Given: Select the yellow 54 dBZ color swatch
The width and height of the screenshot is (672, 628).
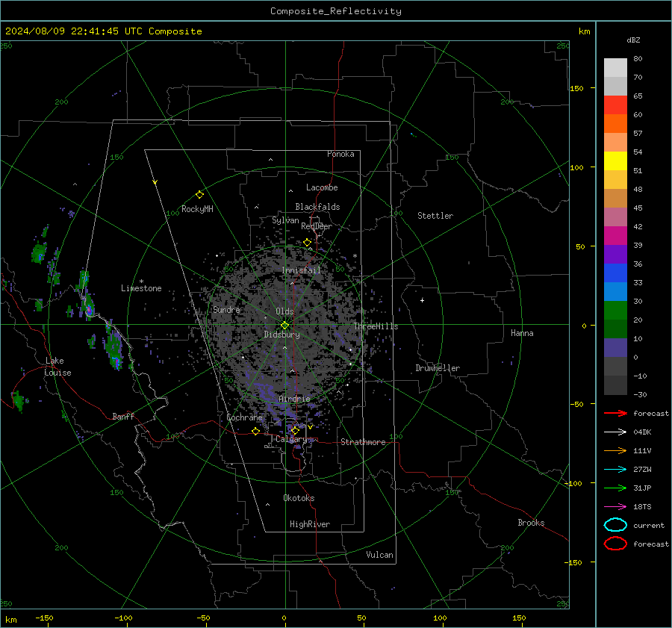Looking at the screenshot, I should tap(615, 161).
